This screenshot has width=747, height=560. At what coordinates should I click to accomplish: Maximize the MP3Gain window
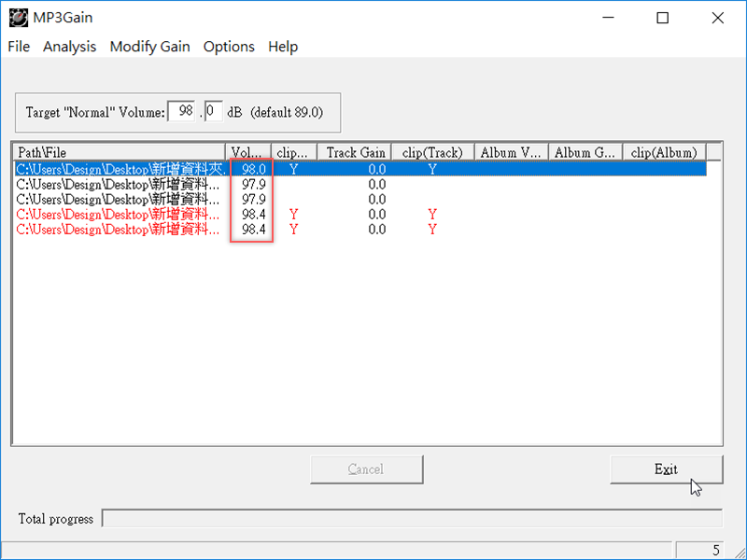tap(662, 18)
